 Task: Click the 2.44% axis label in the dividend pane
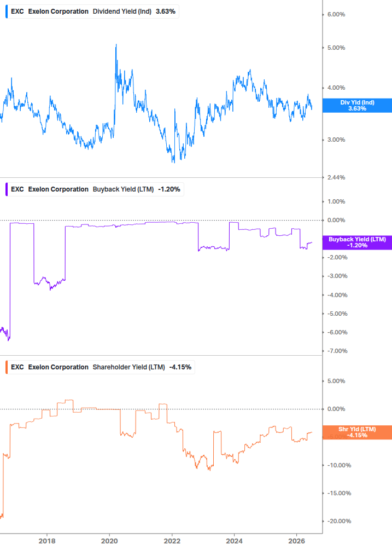tap(336, 177)
